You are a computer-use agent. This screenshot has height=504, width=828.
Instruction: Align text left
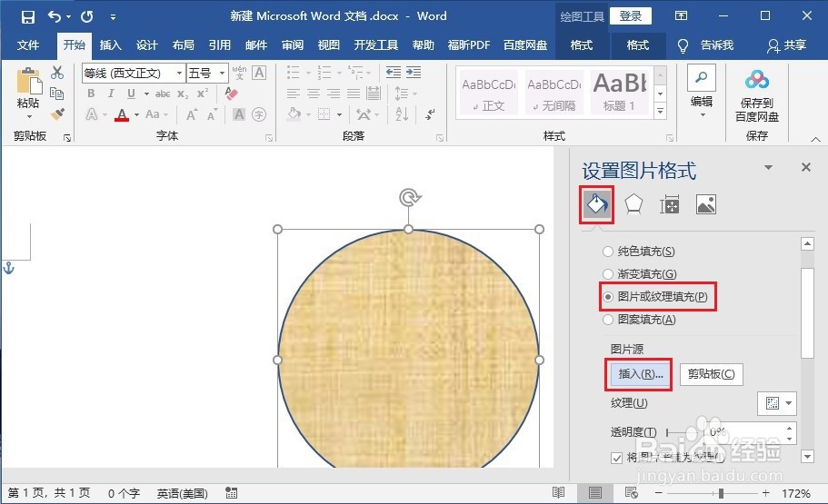(x=293, y=94)
